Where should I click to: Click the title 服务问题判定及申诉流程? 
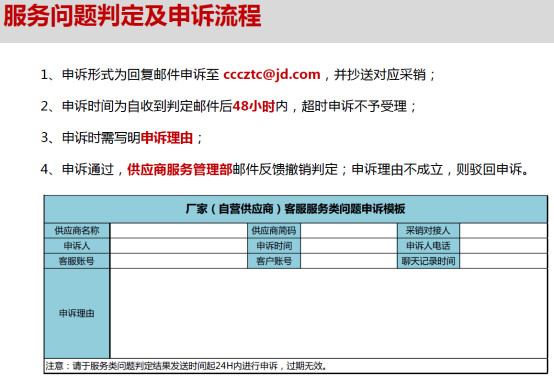point(132,16)
